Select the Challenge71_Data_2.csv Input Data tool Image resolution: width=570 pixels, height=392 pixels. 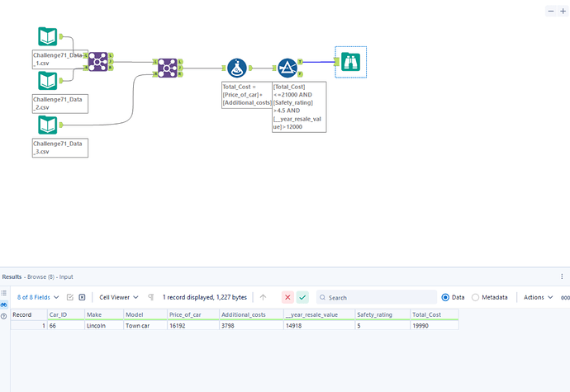[x=48, y=80]
